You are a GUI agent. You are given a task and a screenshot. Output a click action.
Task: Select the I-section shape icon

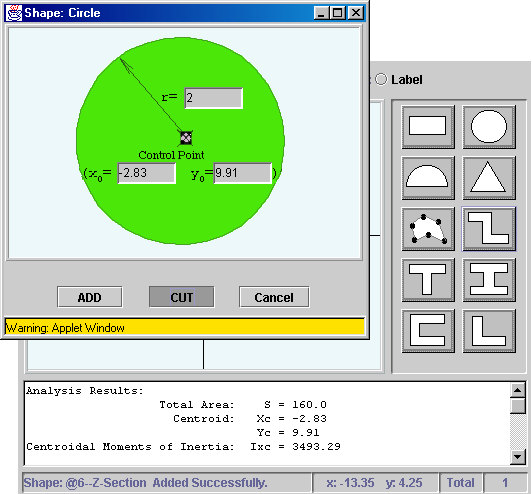pyautogui.click(x=489, y=280)
